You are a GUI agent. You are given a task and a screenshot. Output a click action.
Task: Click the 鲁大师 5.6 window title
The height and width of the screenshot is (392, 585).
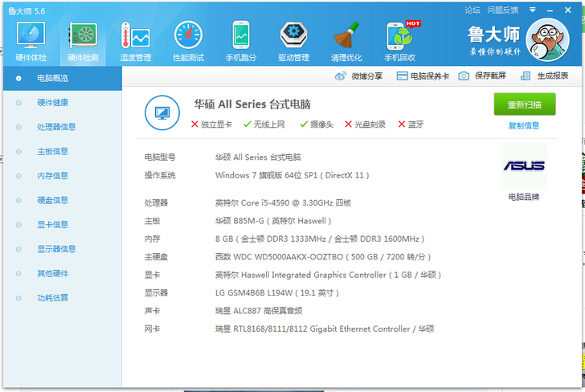(x=27, y=11)
